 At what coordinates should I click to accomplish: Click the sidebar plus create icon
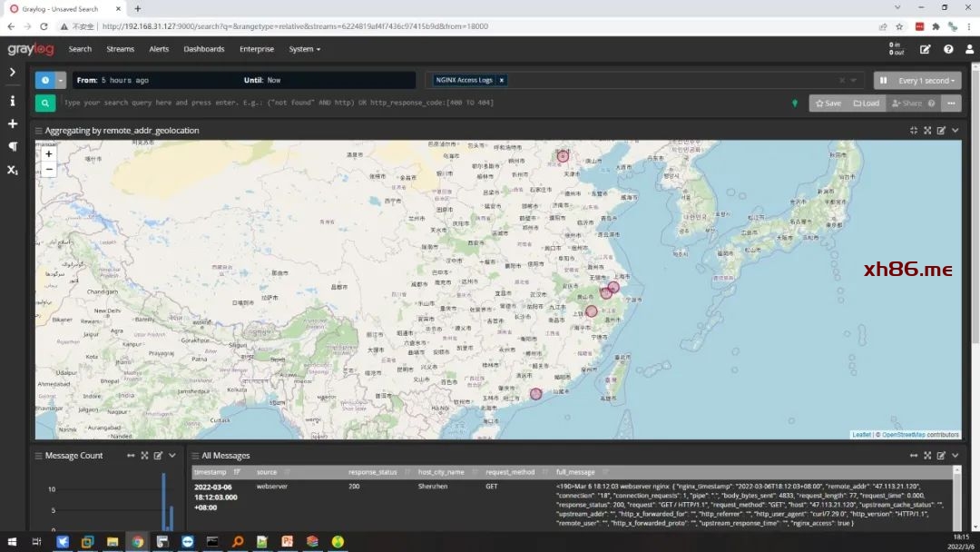click(x=13, y=123)
